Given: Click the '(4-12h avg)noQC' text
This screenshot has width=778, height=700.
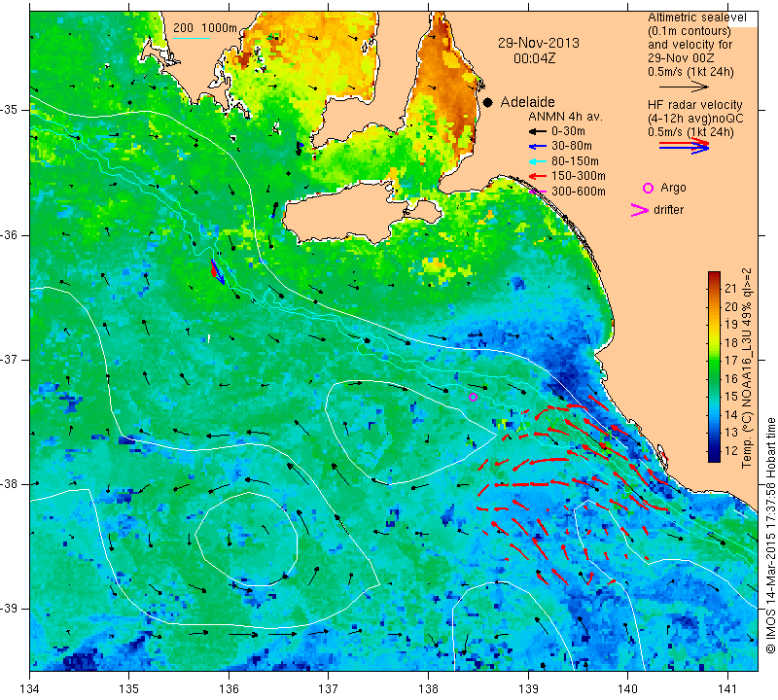Looking at the screenshot, I should [x=695, y=119].
